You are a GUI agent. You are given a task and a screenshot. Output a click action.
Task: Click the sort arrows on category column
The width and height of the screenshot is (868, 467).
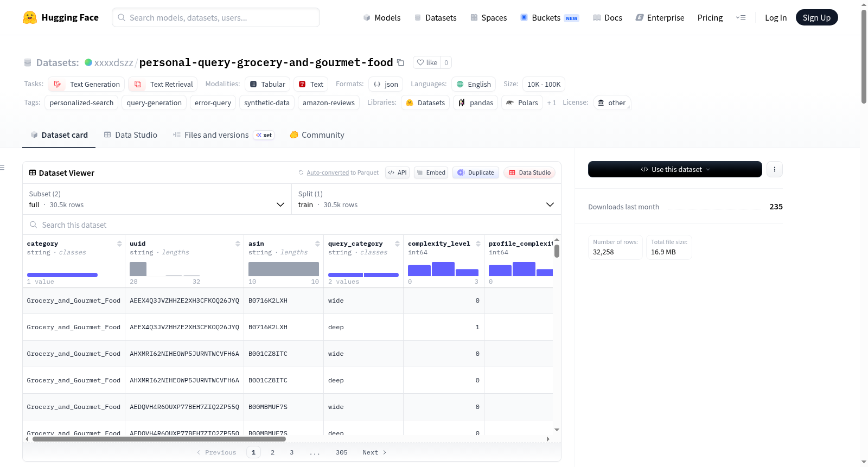coord(119,244)
